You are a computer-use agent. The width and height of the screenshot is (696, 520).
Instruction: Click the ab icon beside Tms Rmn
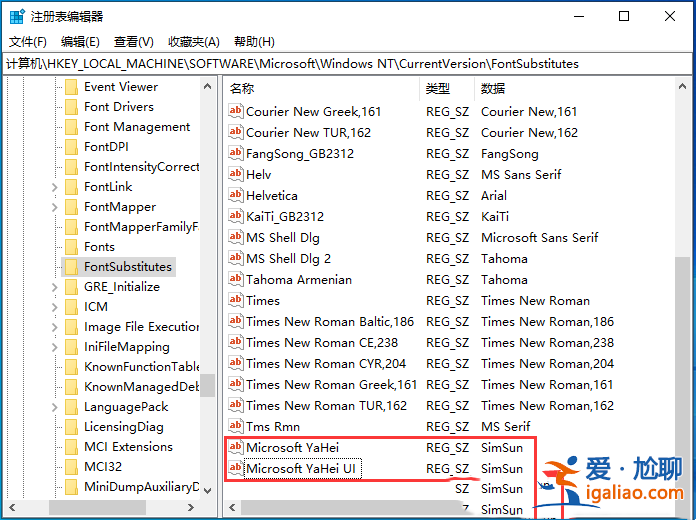pyautogui.click(x=236, y=426)
